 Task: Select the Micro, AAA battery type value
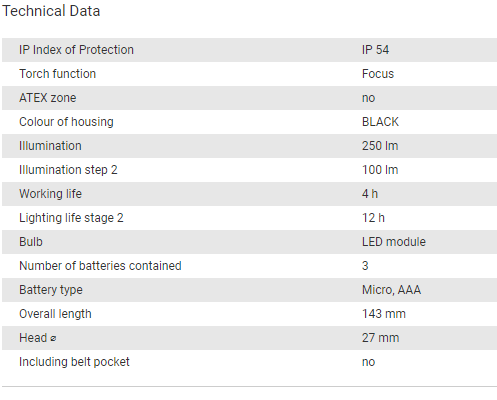(x=391, y=290)
